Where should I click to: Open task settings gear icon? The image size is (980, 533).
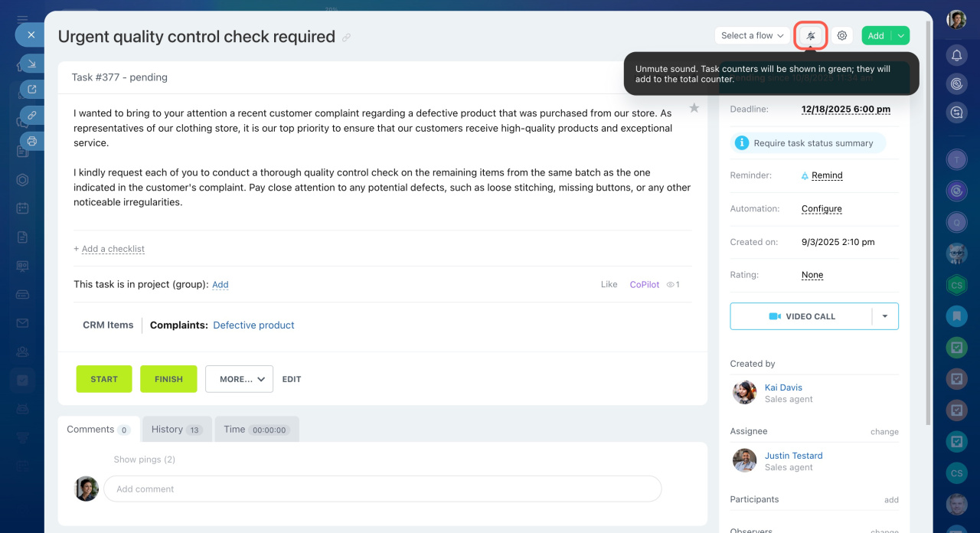(842, 36)
